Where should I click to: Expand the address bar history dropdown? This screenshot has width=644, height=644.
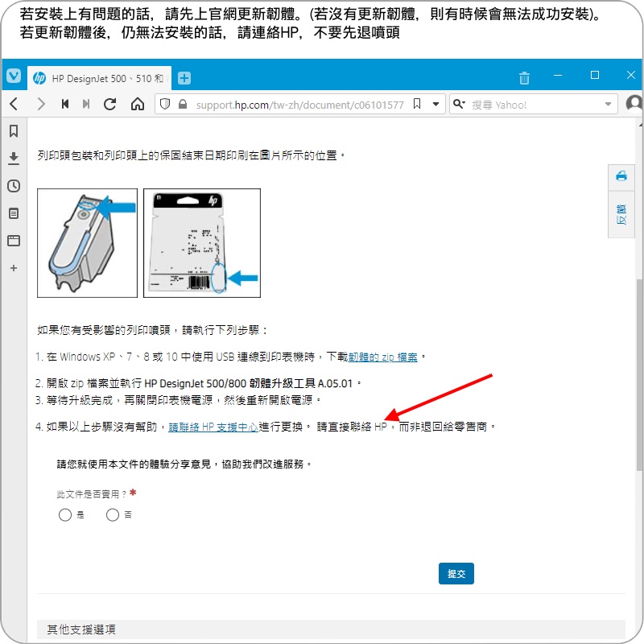436,105
